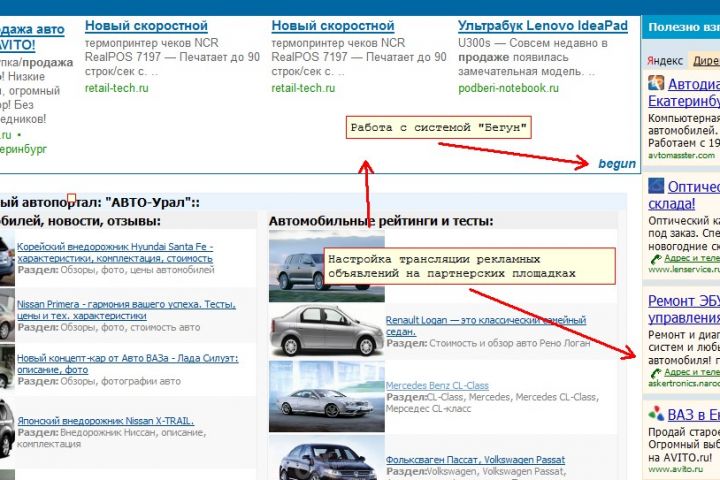
Task: Click the Mercedes CL-Class car thumbnail
Action: point(326,396)
